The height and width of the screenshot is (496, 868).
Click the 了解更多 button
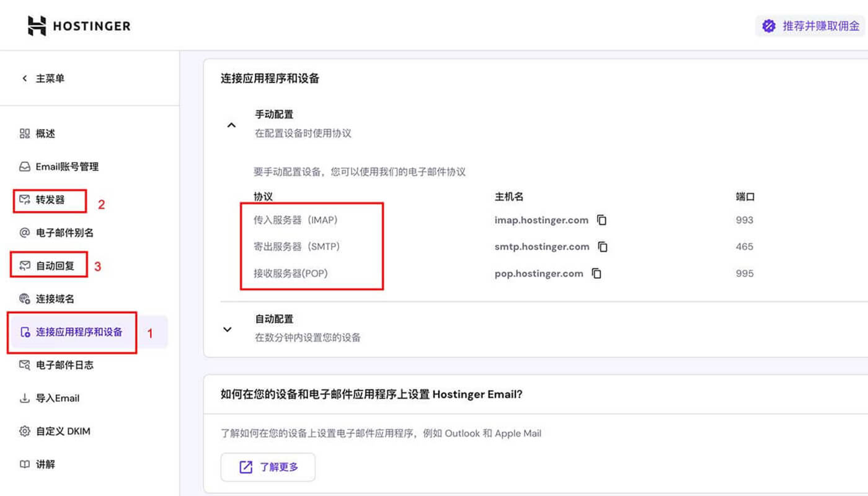[x=268, y=467]
